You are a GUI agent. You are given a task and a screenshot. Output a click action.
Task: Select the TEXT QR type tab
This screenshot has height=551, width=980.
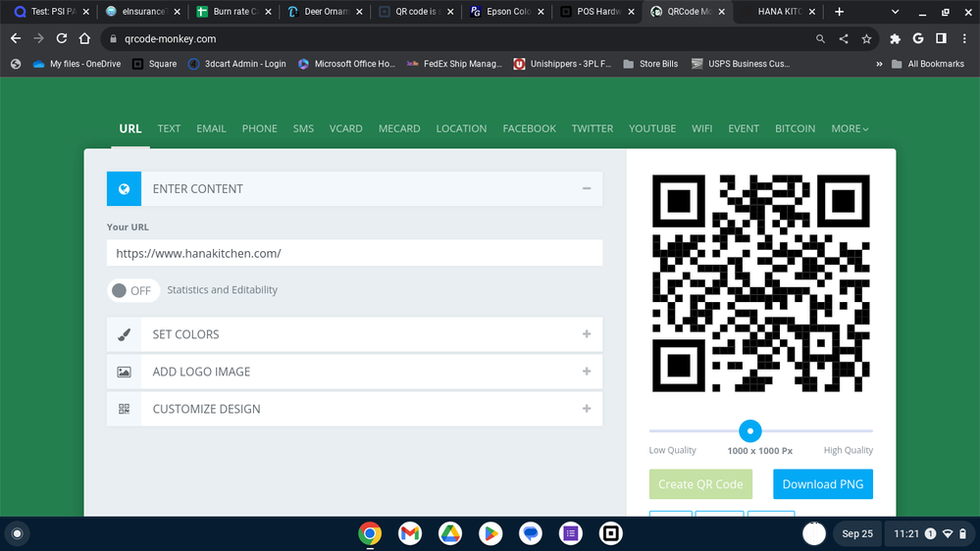[169, 128]
